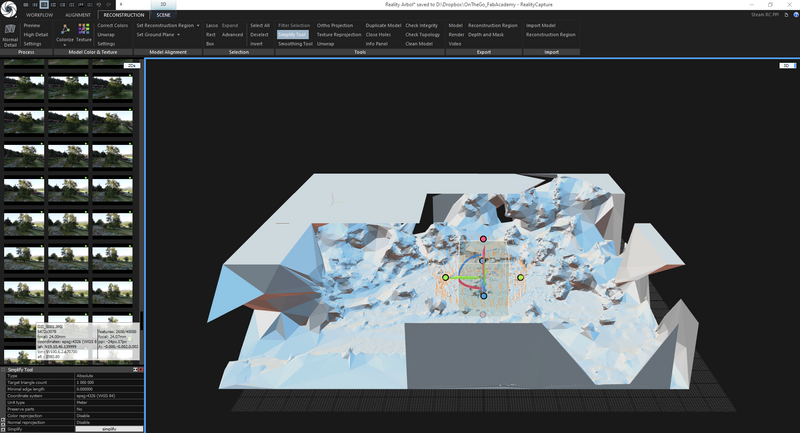Switch to the RECONSTRUCTION tab

click(124, 15)
